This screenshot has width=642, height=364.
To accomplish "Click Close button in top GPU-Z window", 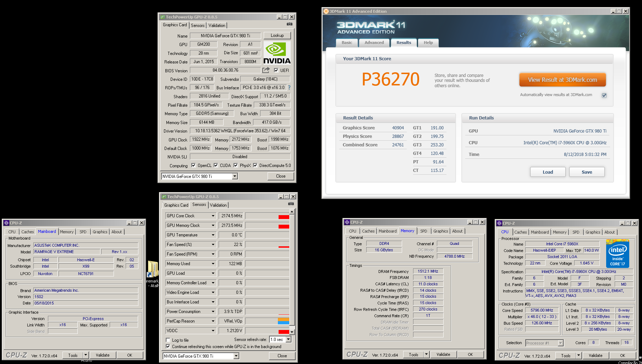I will (281, 176).
